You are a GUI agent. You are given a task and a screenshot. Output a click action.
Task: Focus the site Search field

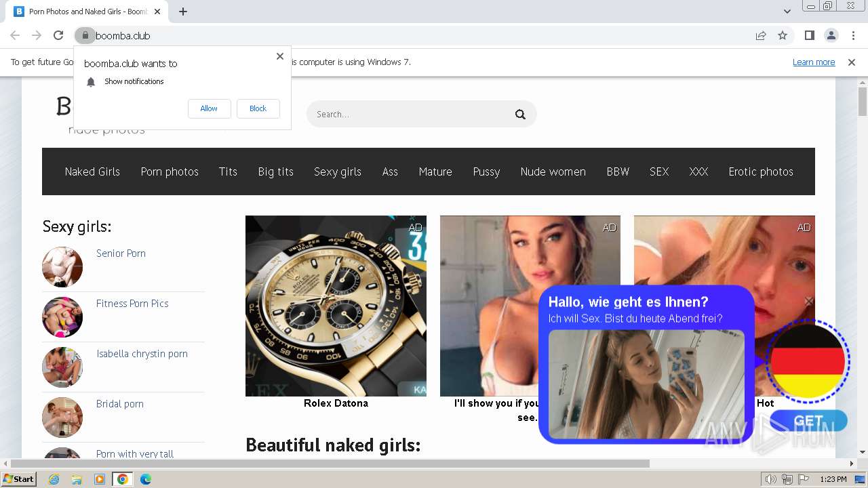pos(421,114)
